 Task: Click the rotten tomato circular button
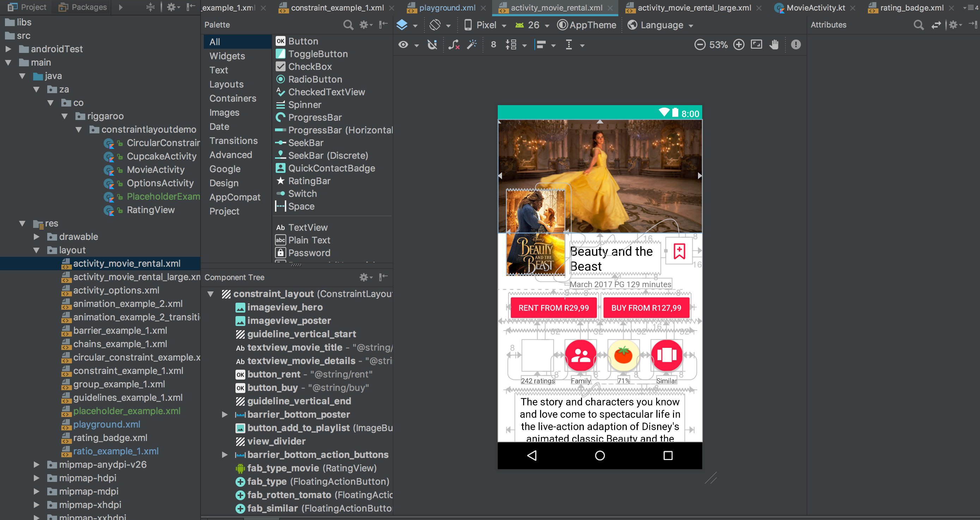(623, 355)
